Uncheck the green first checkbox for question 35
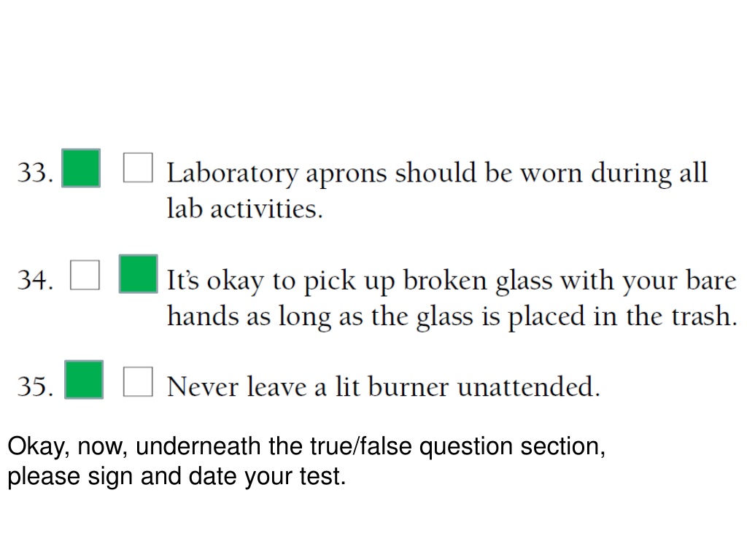 [84, 379]
